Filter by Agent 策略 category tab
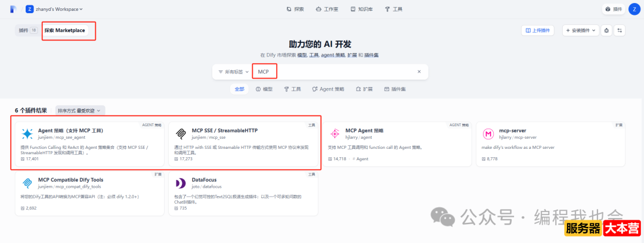Viewport: 644px width, 243px height. (x=328, y=89)
